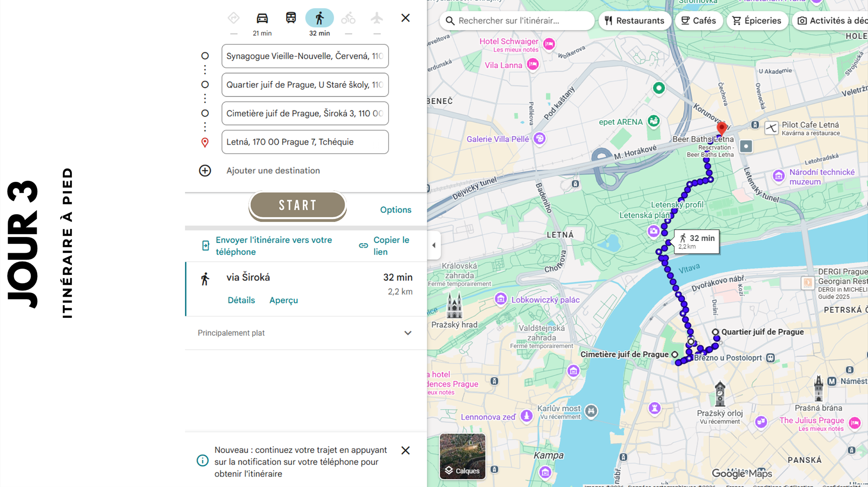Open Pilot Cafe Letná marker
Screen dimensions: 868x487
click(x=772, y=128)
